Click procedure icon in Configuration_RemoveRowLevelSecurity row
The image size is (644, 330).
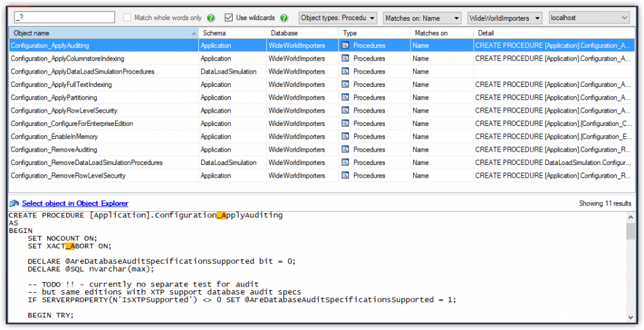tap(345, 176)
